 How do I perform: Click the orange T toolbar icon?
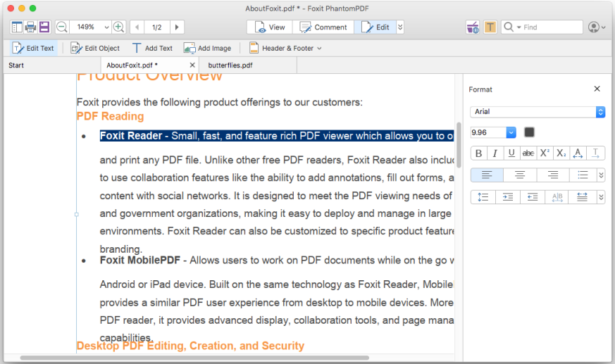point(490,27)
